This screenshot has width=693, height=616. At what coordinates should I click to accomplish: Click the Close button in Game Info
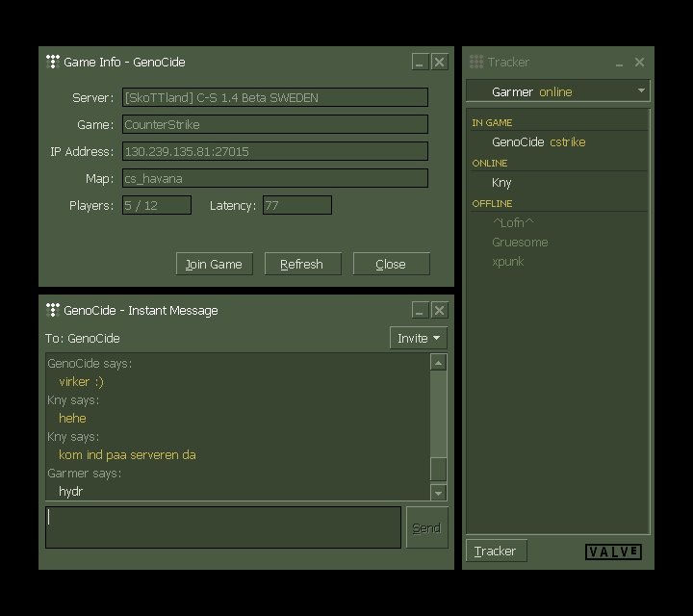tap(391, 264)
